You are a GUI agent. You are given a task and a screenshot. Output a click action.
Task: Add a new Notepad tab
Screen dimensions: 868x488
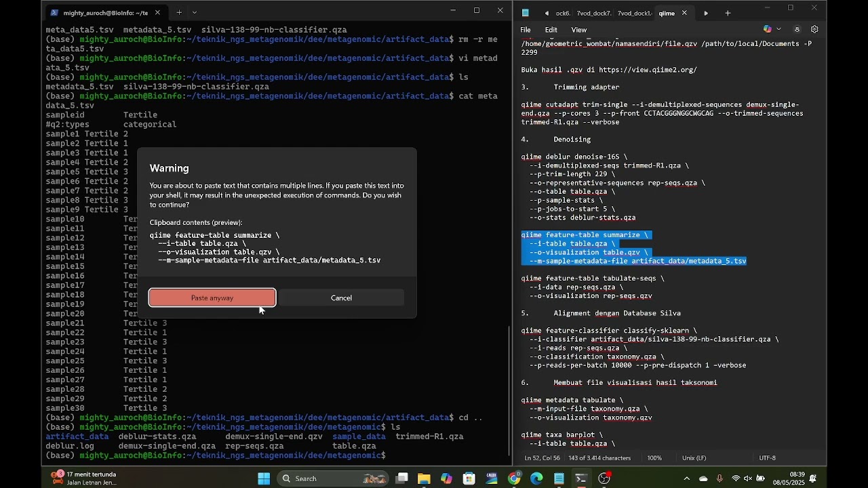728,13
